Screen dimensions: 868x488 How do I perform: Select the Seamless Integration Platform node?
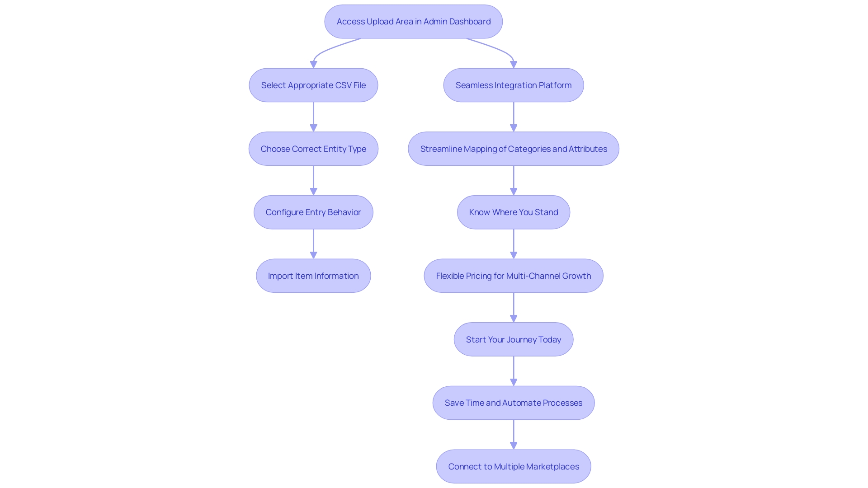[513, 84]
